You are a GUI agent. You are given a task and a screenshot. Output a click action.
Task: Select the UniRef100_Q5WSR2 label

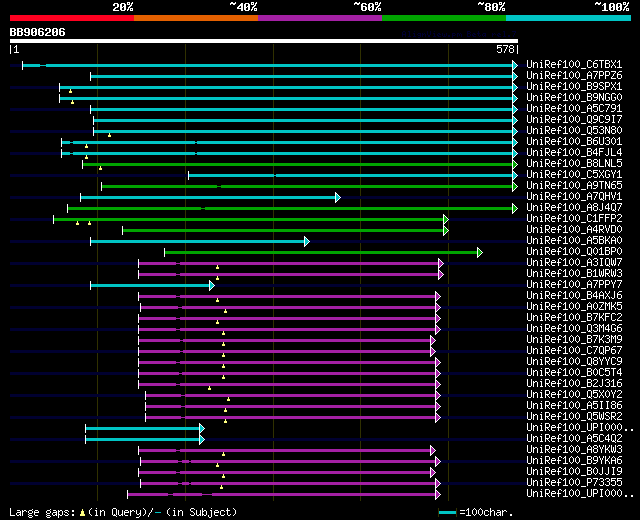[574, 417]
